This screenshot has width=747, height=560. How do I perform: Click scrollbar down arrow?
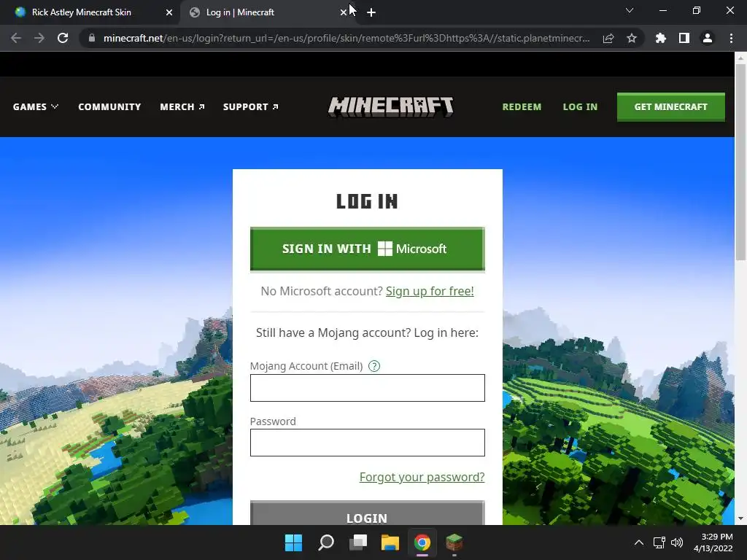740,518
